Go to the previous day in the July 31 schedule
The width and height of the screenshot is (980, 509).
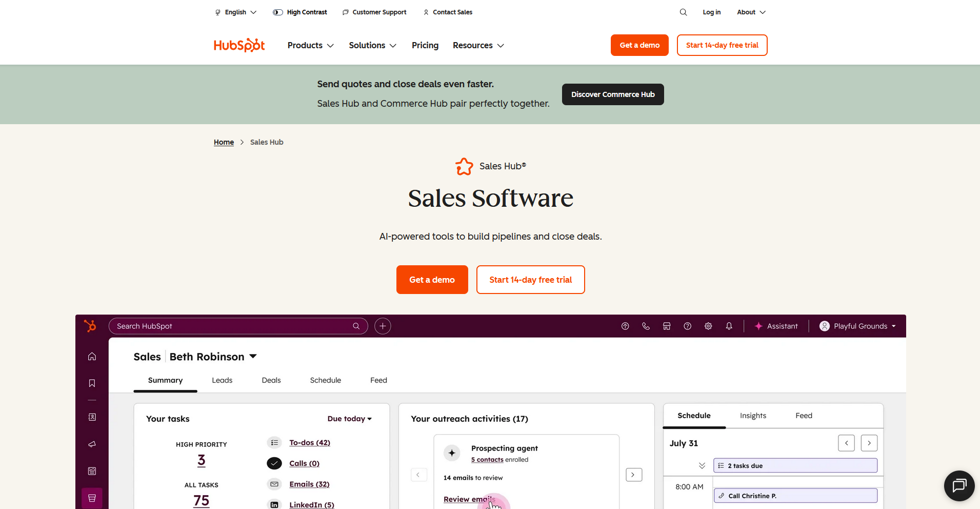click(x=846, y=443)
